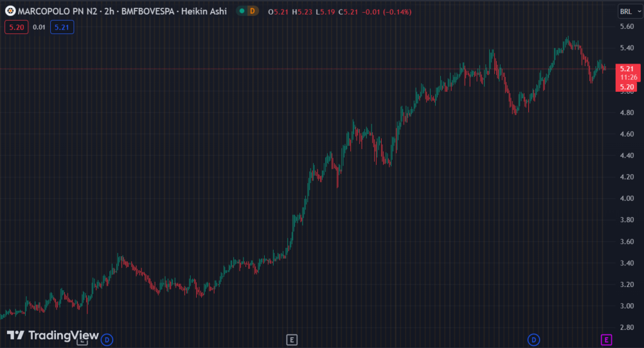Click the orange D delayed-data badge

[252, 11]
